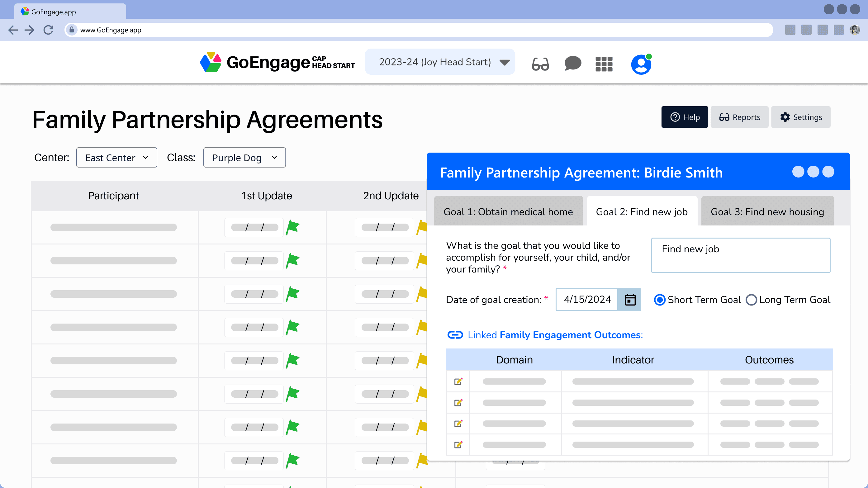Viewport: 868px width, 488px height.
Task: Open the glasses reports icon in header
Action: pos(540,63)
